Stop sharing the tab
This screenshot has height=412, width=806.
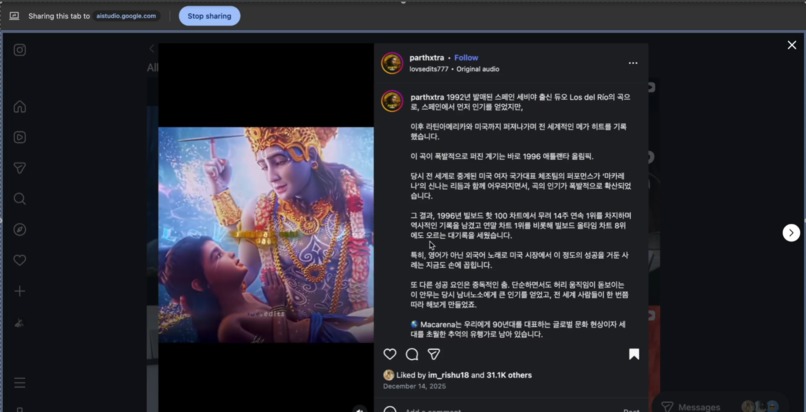point(209,16)
